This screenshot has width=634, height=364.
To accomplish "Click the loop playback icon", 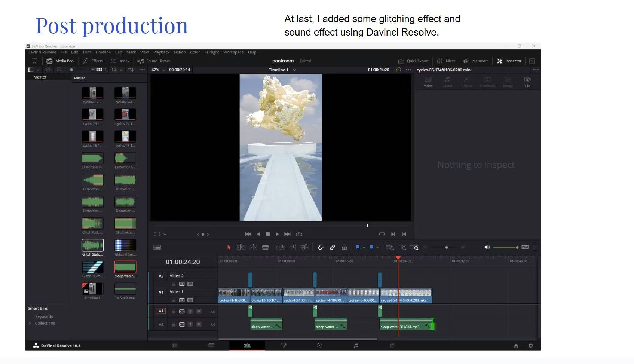I will click(x=299, y=234).
